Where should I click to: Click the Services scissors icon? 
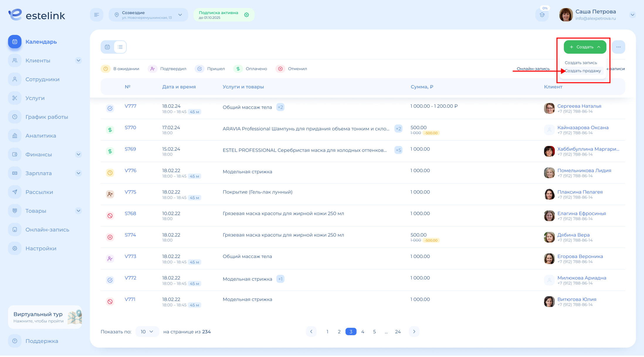click(15, 98)
